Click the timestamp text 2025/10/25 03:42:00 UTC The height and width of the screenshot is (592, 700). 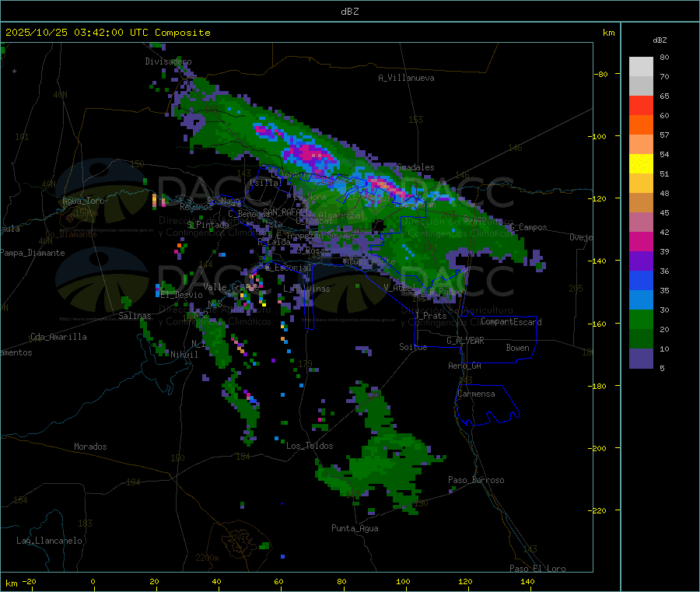(76, 33)
